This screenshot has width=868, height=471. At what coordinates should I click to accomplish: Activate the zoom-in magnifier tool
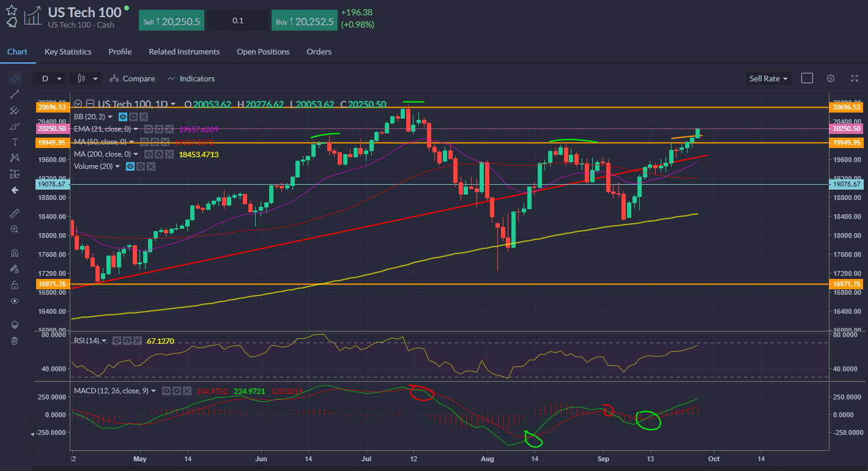pos(15,229)
